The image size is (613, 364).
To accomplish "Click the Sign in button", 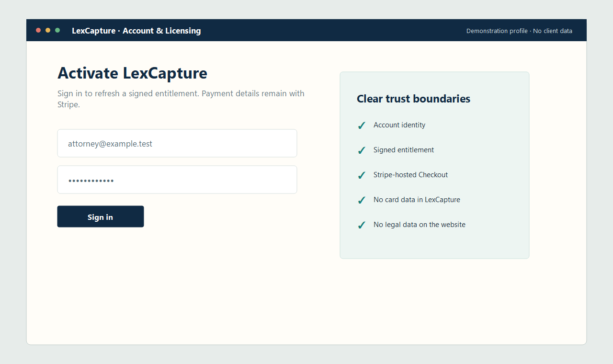I will [x=101, y=216].
